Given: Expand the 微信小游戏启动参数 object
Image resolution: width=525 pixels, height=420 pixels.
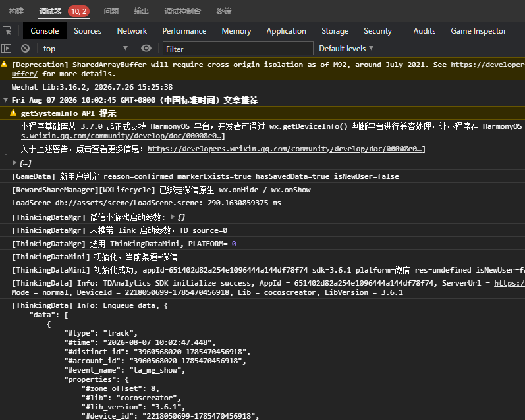Looking at the screenshot, I should tap(173, 217).
